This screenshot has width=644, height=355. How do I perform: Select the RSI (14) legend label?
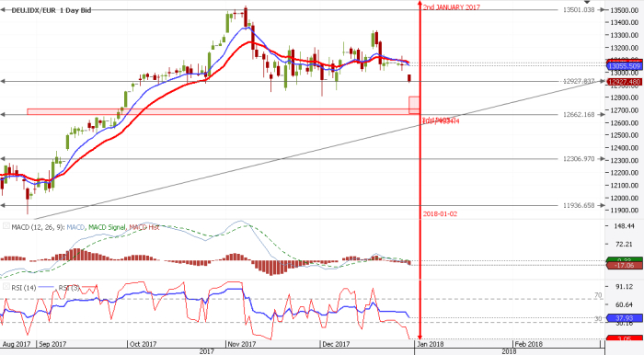pos(23,288)
